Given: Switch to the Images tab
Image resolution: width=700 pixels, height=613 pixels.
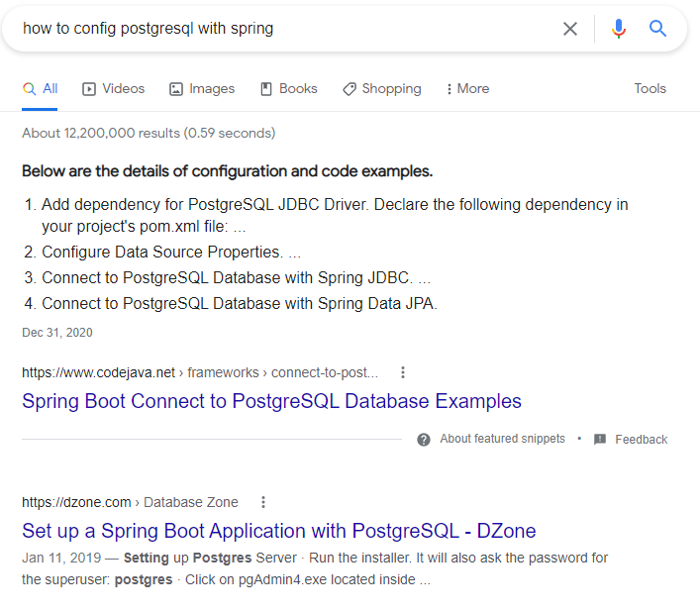Looking at the screenshot, I should click(x=202, y=88).
